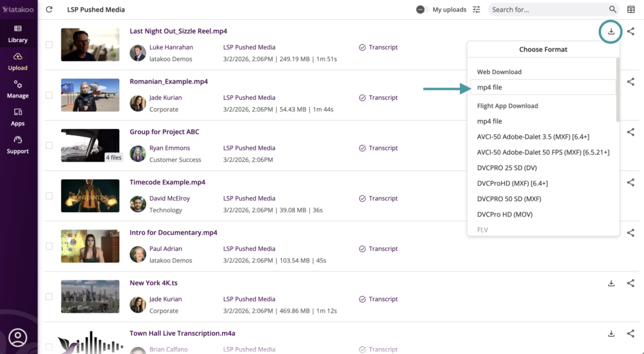Share Last Night Out_Sizzle Reel.mp4
Image resolution: width=644 pixels, height=354 pixels.
tap(630, 31)
